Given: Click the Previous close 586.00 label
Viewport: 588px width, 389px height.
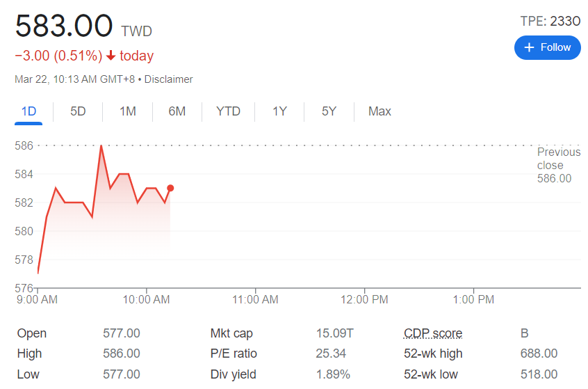Looking at the screenshot, I should click(559, 166).
